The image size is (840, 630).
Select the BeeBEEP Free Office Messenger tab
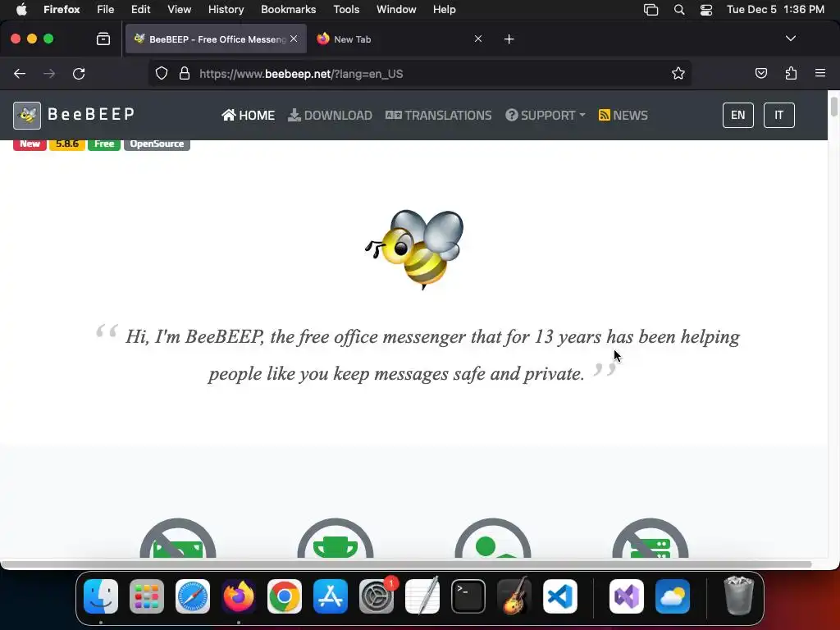coord(216,39)
